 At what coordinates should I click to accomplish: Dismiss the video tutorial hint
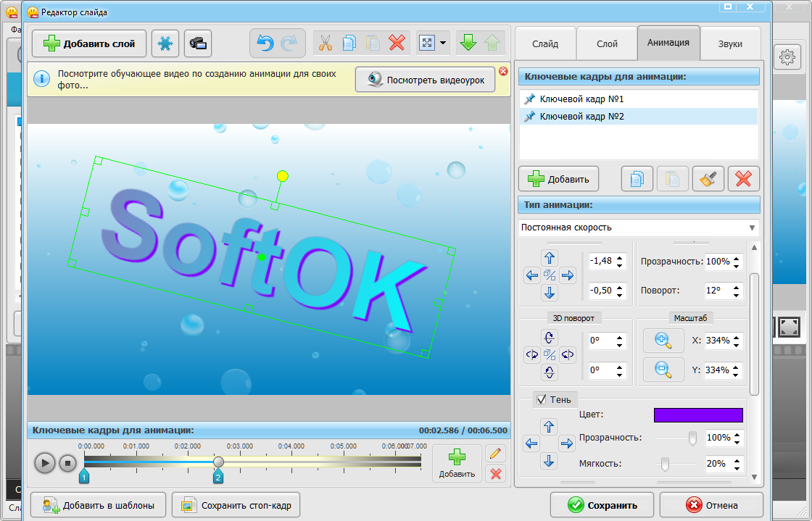[503, 72]
